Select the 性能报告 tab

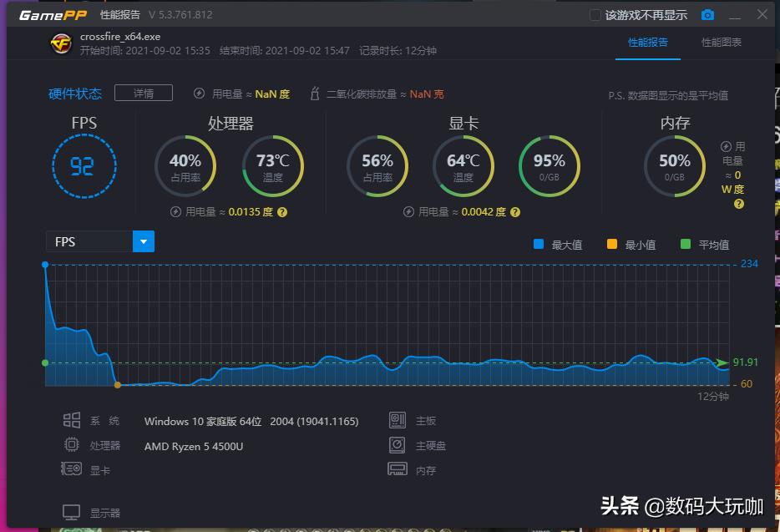coord(648,42)
